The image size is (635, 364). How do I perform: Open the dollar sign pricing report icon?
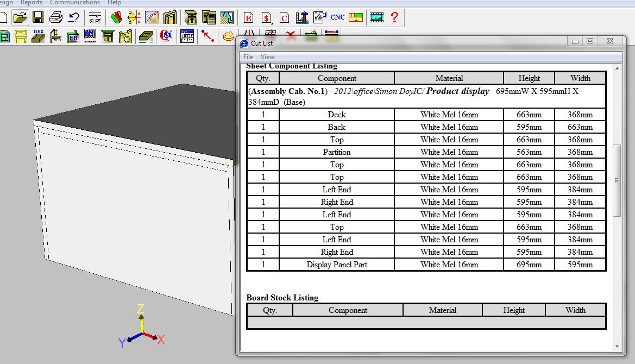[x=266, y=17]
